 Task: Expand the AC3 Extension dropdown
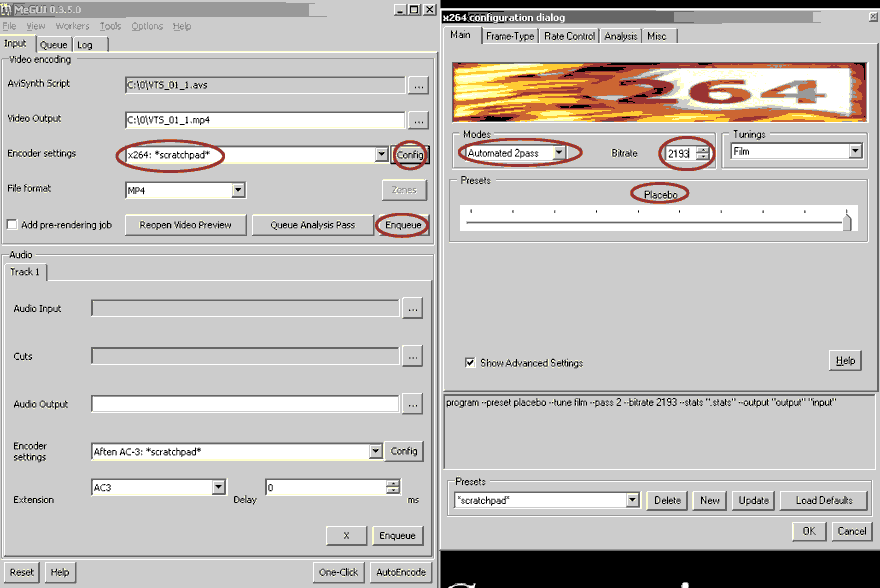(x=219, y=487)
